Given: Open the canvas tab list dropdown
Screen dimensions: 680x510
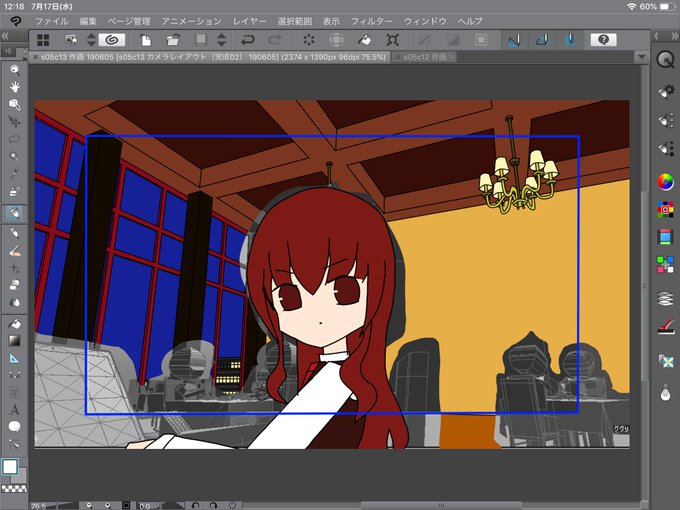Looking at the screenshot, I should coord(642,57).
